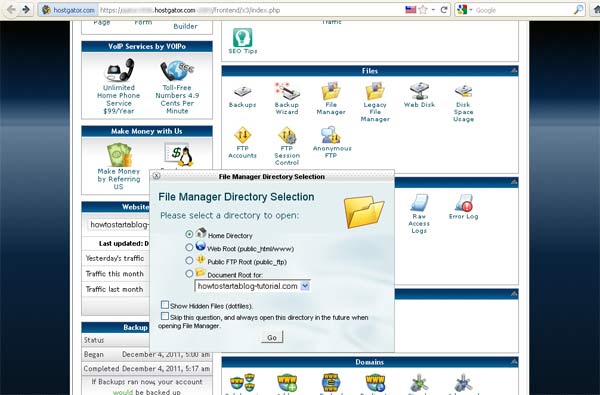Click 'Yesterday's traffic' row
Viewport: 600px width, 395px height.
116,258
